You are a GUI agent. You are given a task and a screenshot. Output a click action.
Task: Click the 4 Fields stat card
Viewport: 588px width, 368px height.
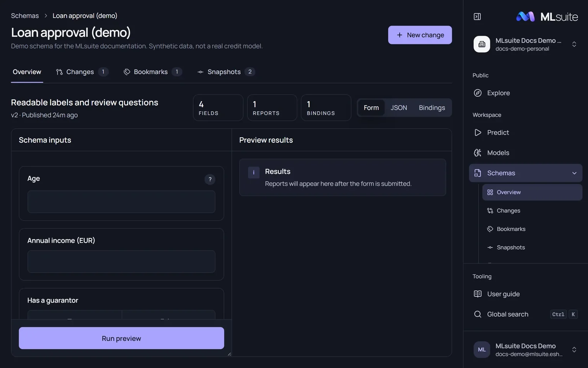218,108
